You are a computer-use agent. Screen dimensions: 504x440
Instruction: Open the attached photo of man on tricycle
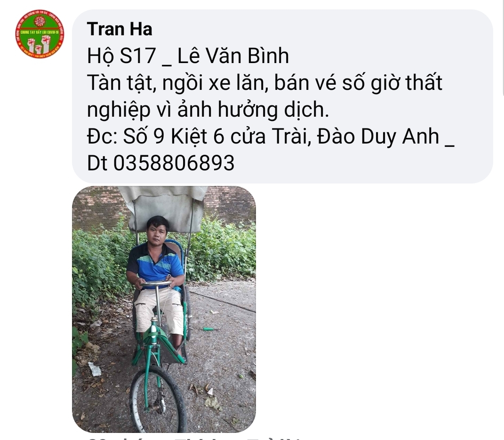[x=164, y=309]
